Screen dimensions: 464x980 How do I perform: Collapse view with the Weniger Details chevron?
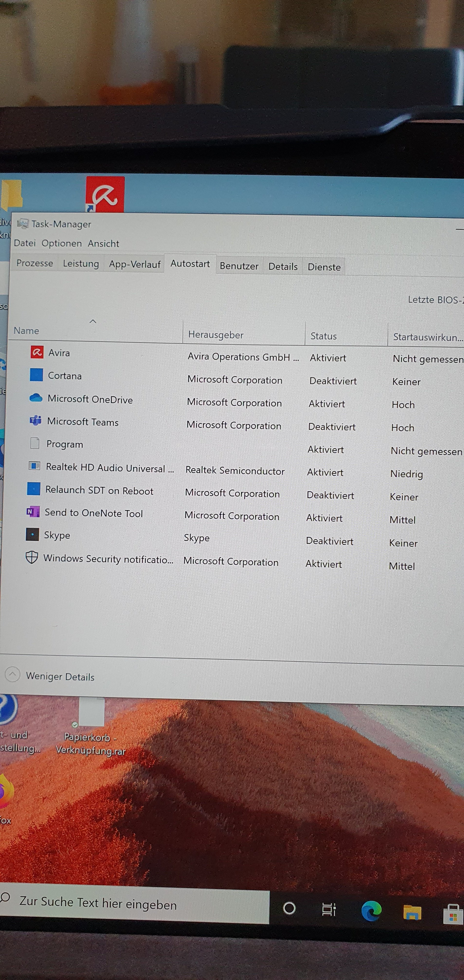tap(13, 674)
